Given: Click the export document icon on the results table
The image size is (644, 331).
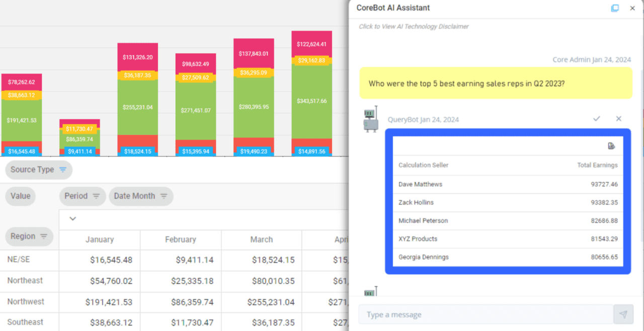Looking at the screenshot, I should click(x=611, y=146).
